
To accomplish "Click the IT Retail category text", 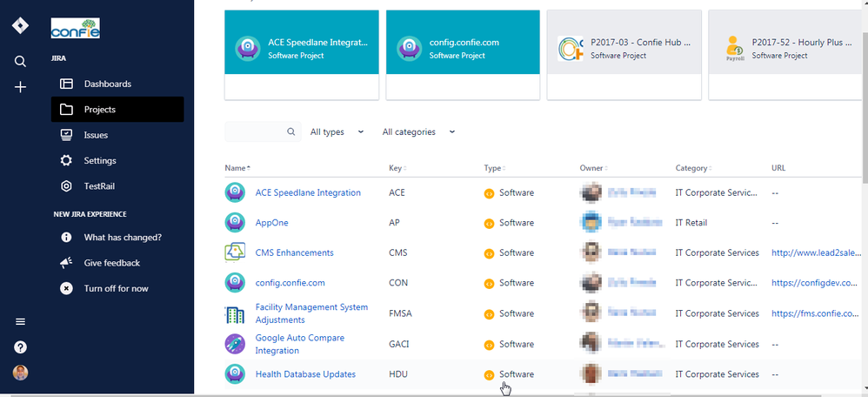I will 691,222.
